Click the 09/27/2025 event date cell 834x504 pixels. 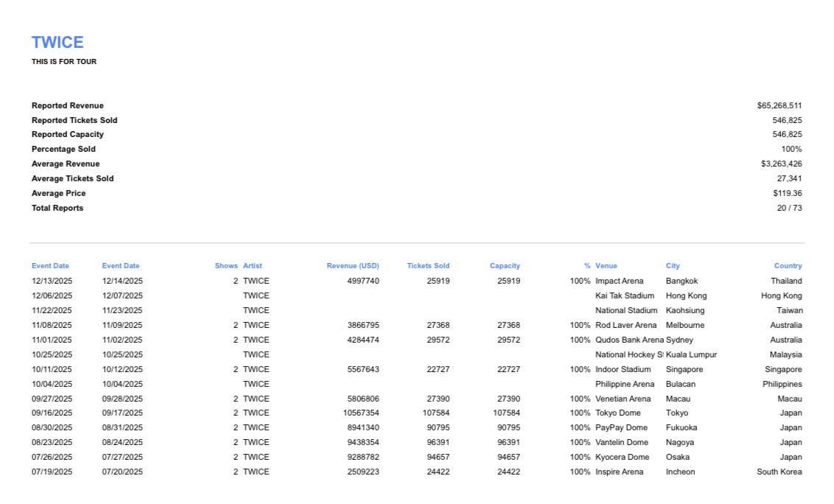pos(52,399)
